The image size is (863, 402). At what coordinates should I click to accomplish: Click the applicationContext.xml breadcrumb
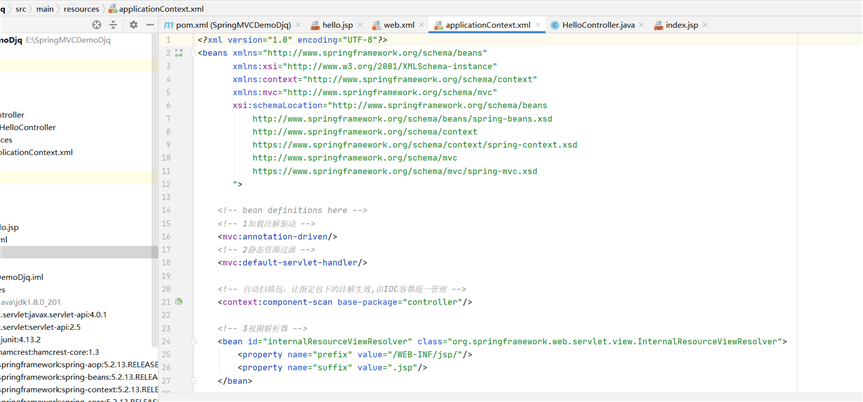point(157,9)
